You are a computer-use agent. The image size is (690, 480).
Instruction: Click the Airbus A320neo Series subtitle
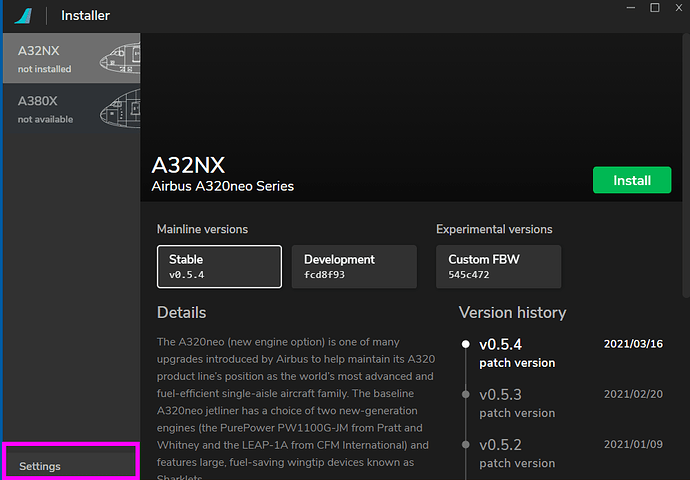click(x=223, y=187)
